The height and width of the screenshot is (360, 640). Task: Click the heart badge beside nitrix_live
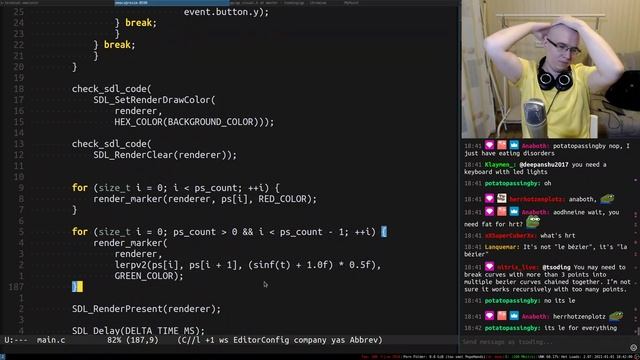489,267
